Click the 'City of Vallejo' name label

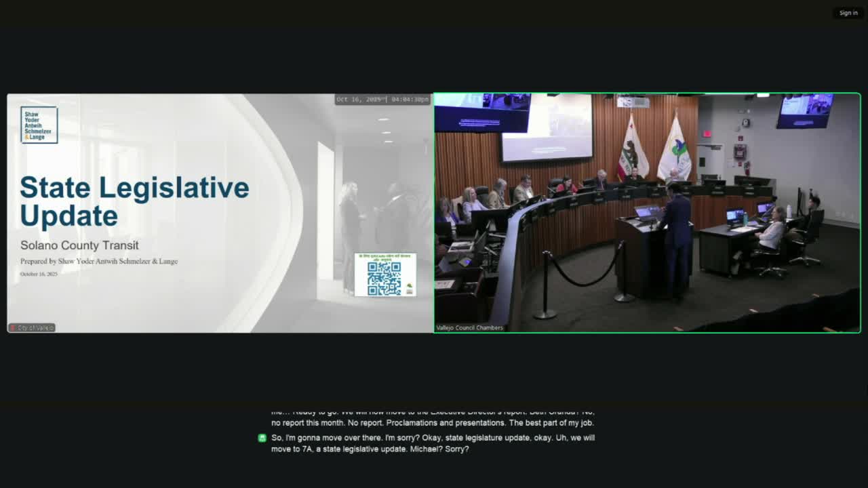pyautogui.click(x=31, y=327)
